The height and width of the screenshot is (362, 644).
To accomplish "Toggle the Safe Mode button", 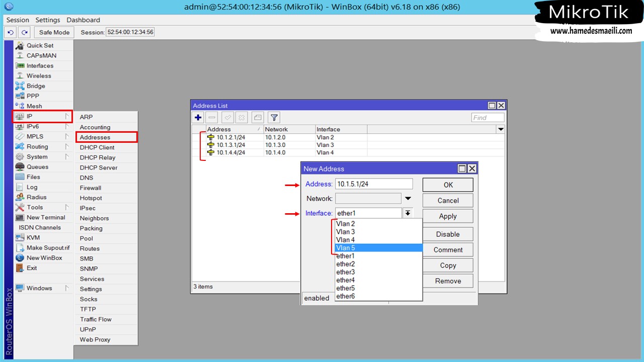I will tap(54, 32).
